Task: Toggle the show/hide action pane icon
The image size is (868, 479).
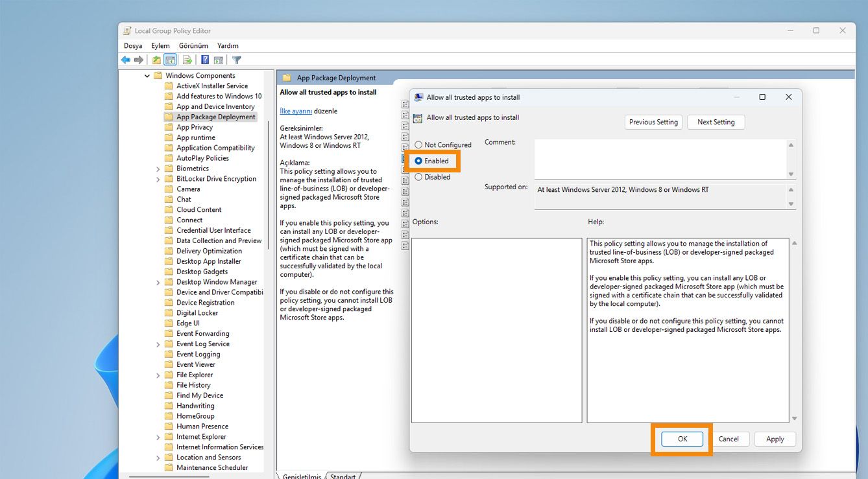Action: pos(219,60)
